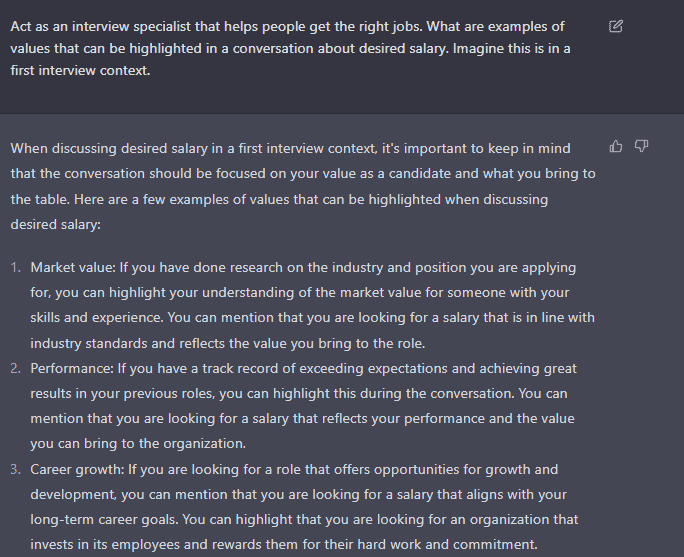Select the 'Market value:' list heading
The height and width of the screenshot is (557, 684).
(x=73, y=267)
